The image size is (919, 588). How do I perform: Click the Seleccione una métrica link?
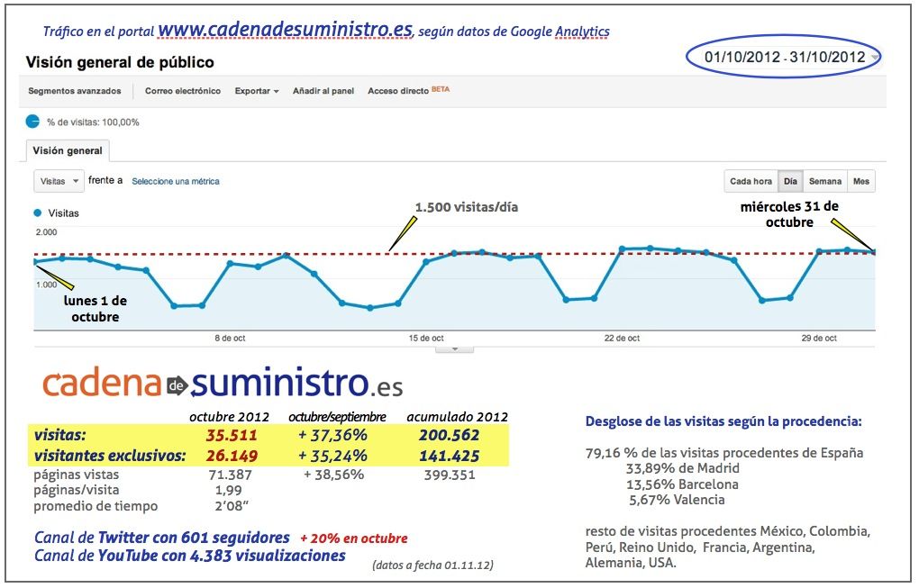pyautogui.click(x=176, y=181)
